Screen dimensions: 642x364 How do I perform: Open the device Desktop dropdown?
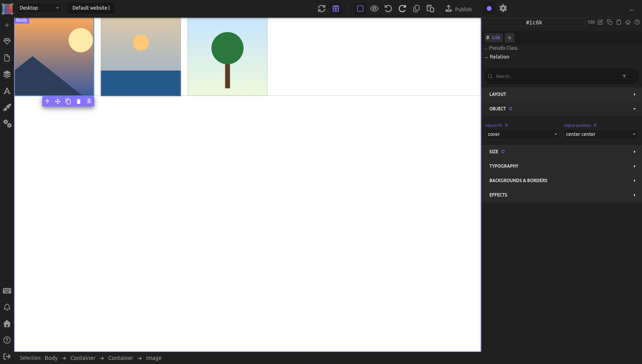click(x=39, y=8)
